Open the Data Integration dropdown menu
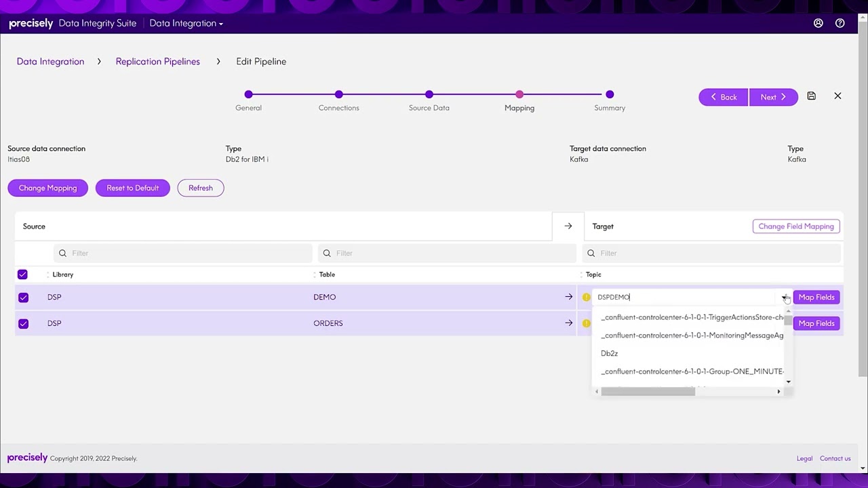This screenshot has width=868, height=488. click(x=186, y=23)
